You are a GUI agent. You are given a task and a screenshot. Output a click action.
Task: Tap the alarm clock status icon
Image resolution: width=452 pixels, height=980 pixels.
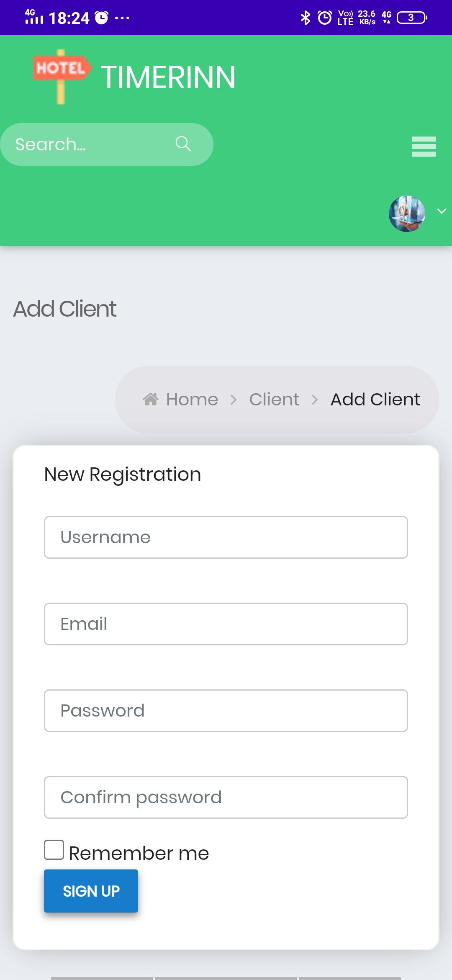pos(324,18)
